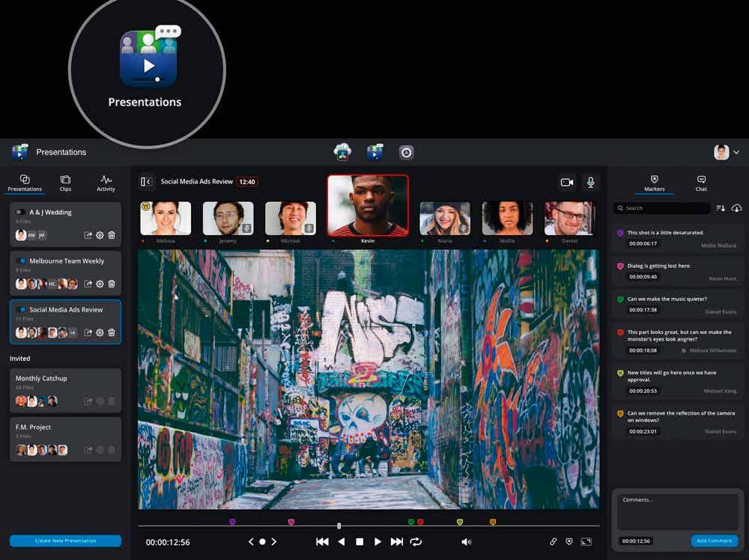Open settings for Social Media Ads Review
The height and width of the screenshot is (560, 749).
[100, 332]
